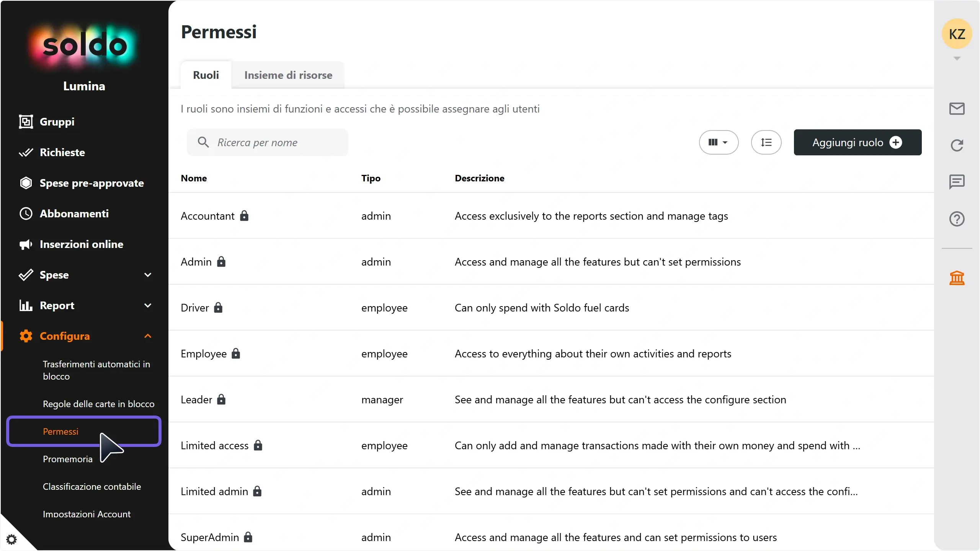980x551 pixels.
Task: Expand the Report menu chevron
Action: pos(148,305)
